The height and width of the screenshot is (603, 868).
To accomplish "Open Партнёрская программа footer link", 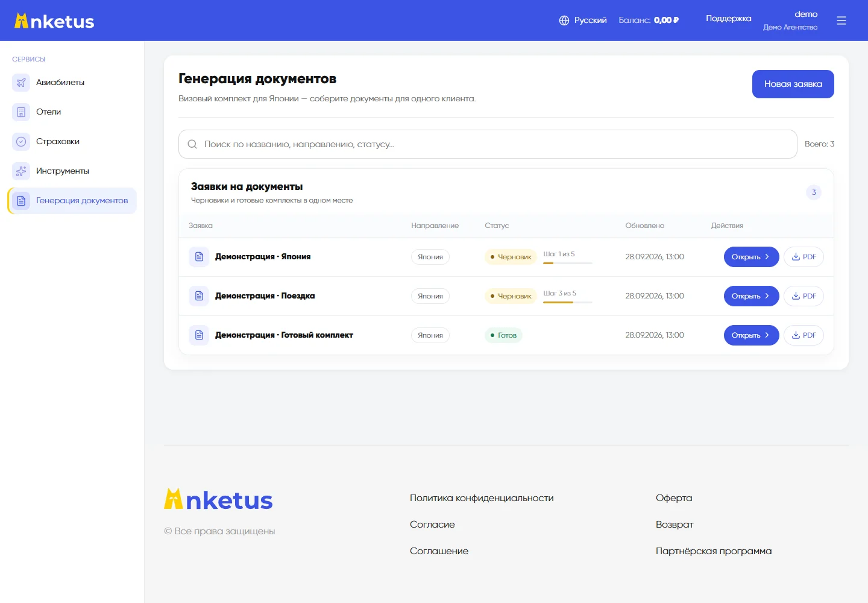I will [x=714, y=551].
